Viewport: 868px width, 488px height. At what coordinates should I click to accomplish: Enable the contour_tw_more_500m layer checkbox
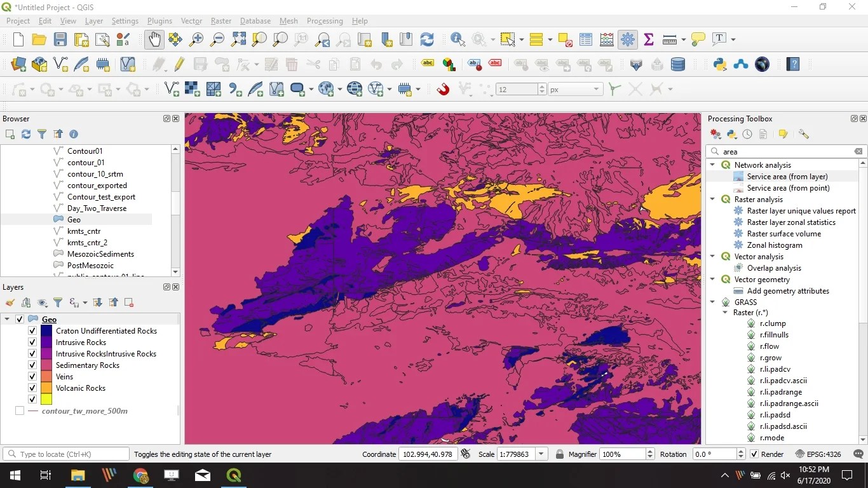coord(20,411)
